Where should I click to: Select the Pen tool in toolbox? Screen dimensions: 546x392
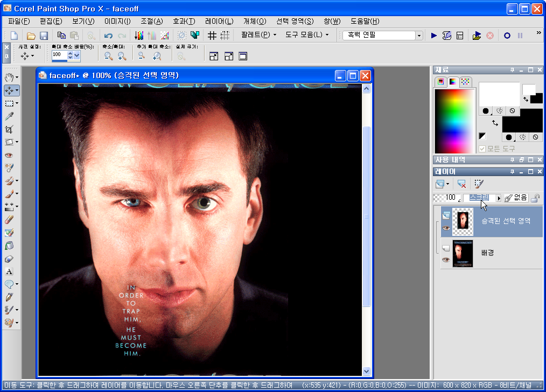9,297
